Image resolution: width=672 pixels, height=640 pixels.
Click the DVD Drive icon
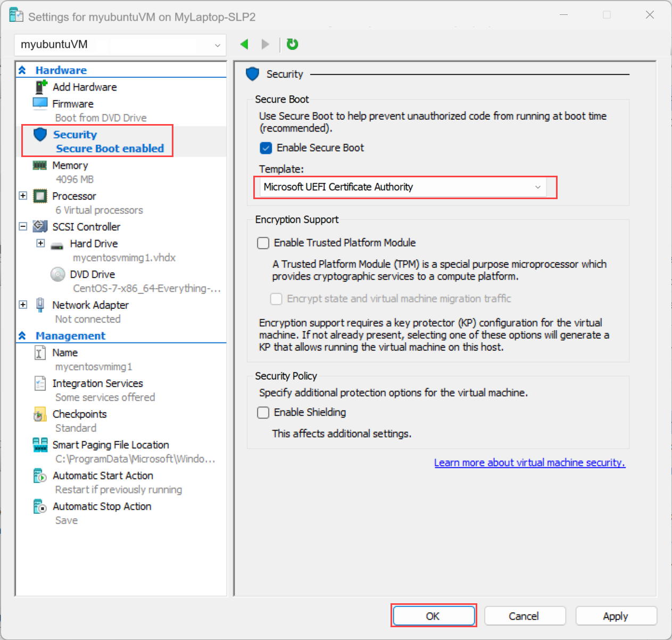[57, 274]
